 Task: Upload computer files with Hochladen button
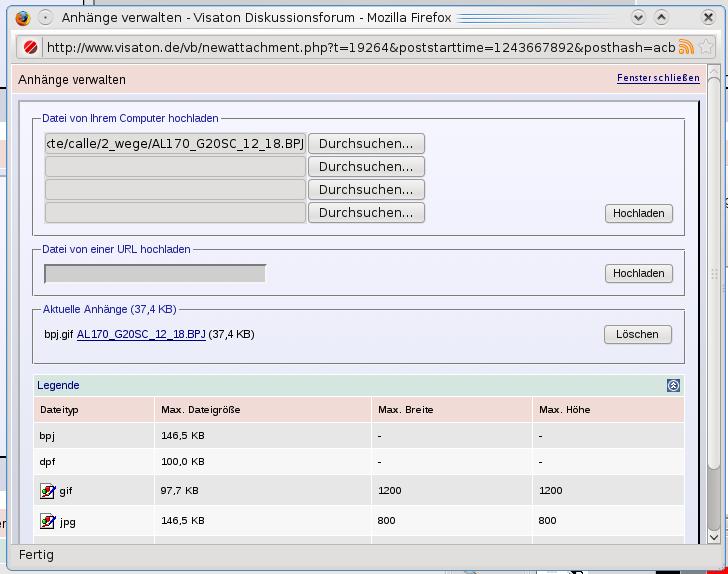pyautogui.click(x=638, y=213)
